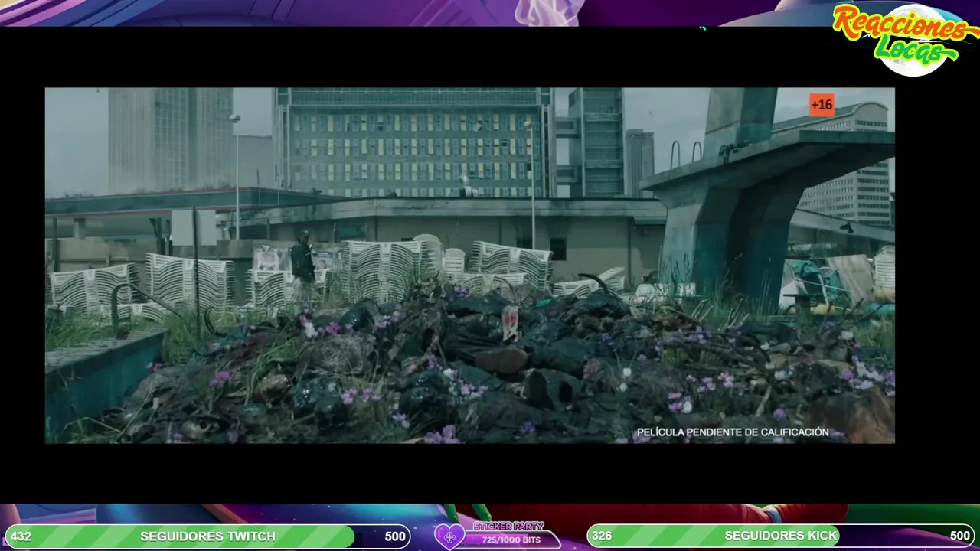Click the Sticker Party 725/1000 bits meter
980x551 pixels.
pyautogui.click(x=511, y=540)
